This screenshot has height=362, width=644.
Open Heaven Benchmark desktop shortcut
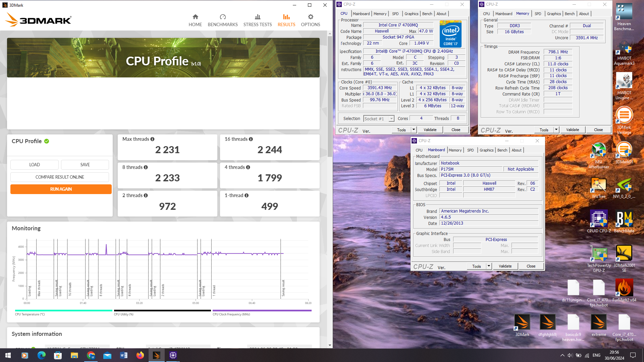click(624, 17)
